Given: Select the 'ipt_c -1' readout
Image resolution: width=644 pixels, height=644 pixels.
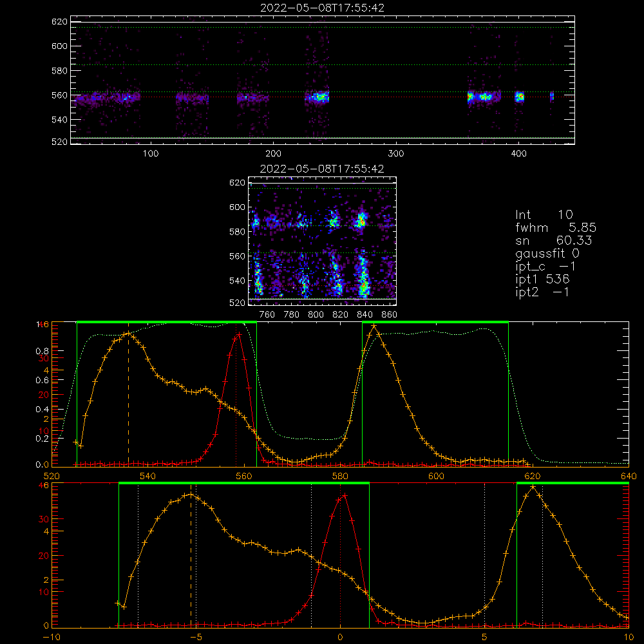Looking at the screenshot, I should coord(546,267).
